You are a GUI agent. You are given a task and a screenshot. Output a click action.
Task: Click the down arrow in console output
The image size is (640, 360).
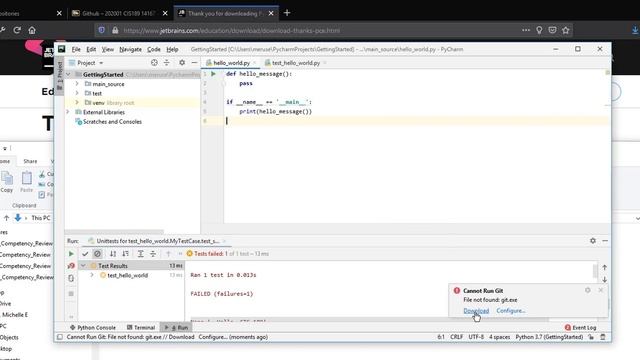pos(604,280)
